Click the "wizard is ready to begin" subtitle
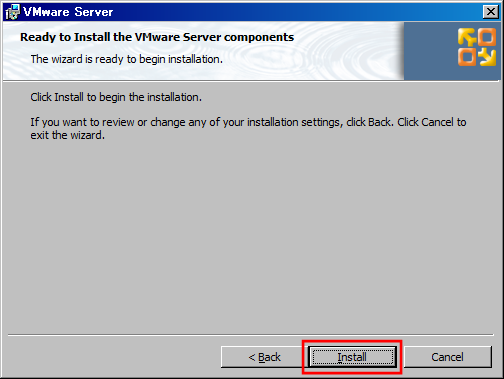The width and height of the screenshot is (504, 379). click(x=127, y=59)
